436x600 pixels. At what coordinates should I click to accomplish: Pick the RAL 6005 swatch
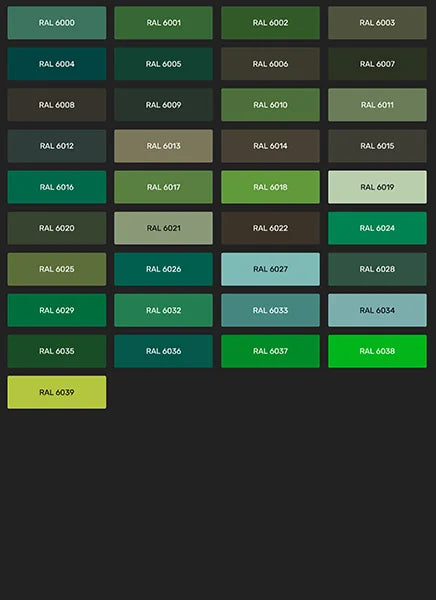coord(163,64)
